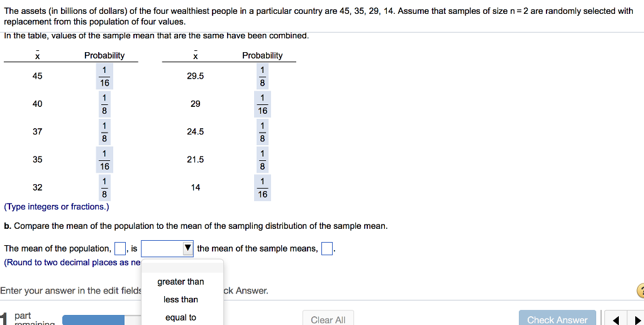The height and width of the screenshot is (325, 644).
Task: Select the probability fraction for sample mean 40
Action: click(105, 104)
